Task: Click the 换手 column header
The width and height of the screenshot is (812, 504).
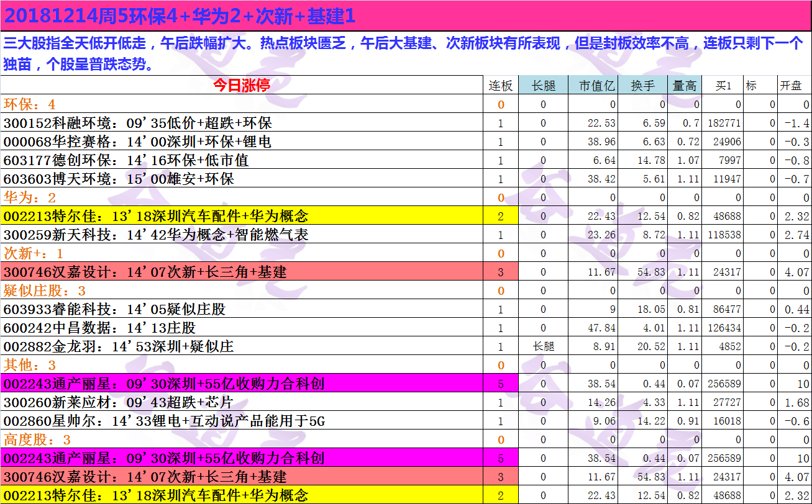Action: [x=643, y=86]
